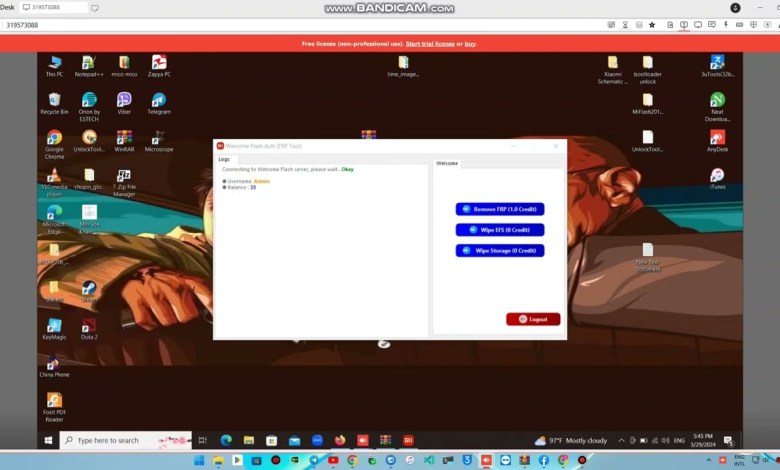Open Foxit PDF Reader desktop icon
Image resolution: width=780 pixels, height=470 pixels.
click(x=54, y=407)
